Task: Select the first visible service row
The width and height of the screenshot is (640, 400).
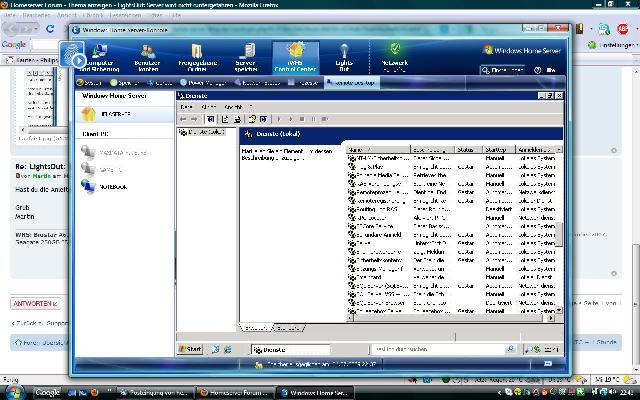Action: [x=451, y=158]
